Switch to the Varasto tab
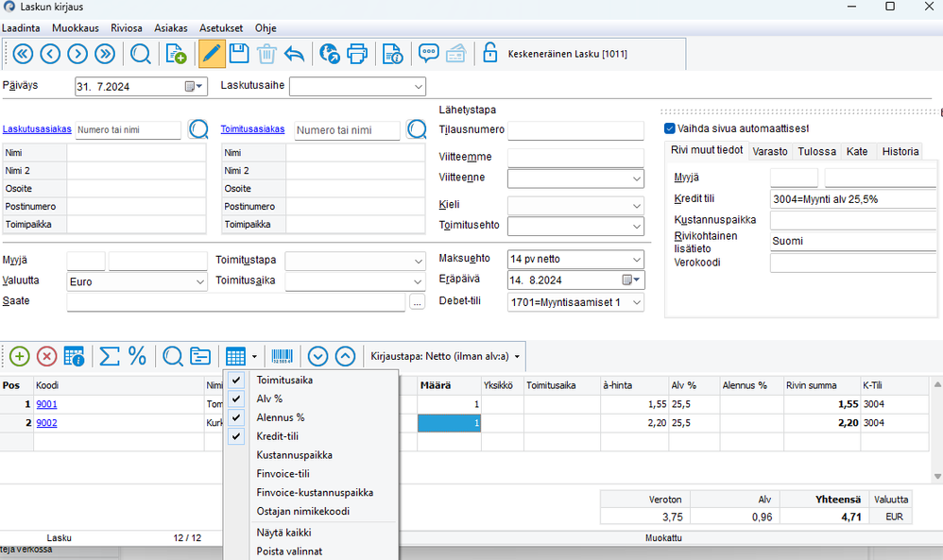Screen dimensions: 943x560 point(771,151)
